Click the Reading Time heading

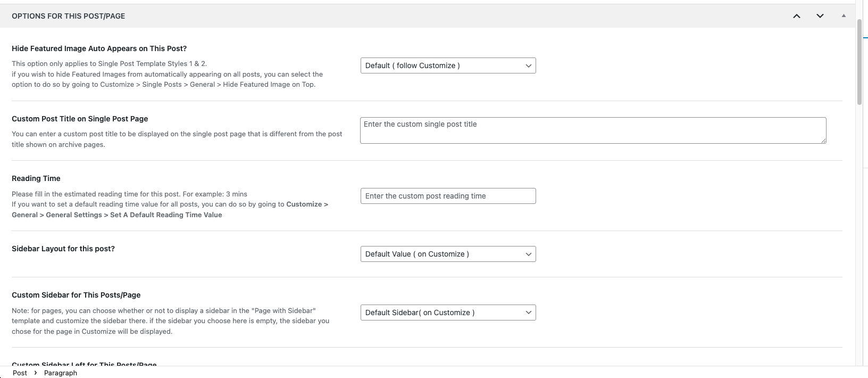pyautogui.click(x=36, y=178)
